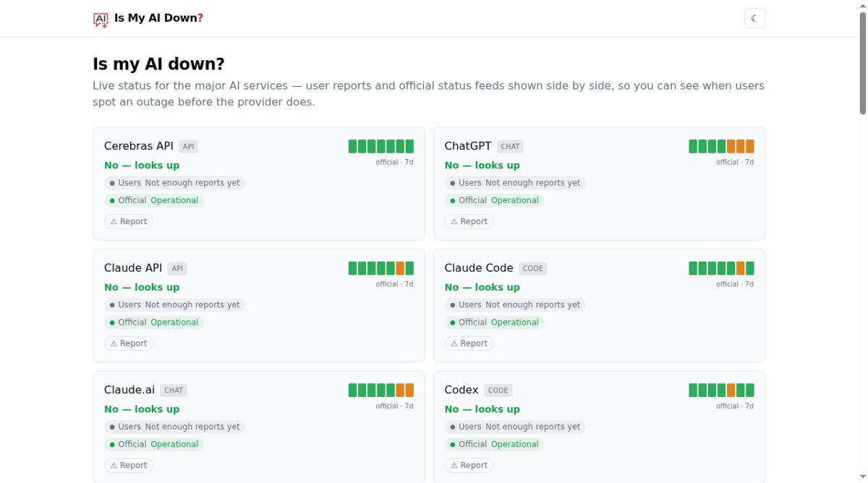Viewport: 868px width, 483px height.
Task: Click the Cerebras API 7-day status bars
Action: coord(381,146)
